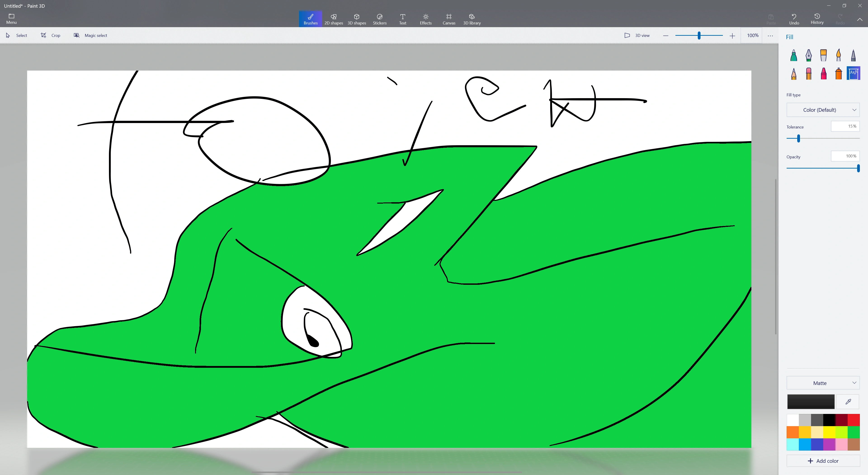
Task: Open the 2D shapes tab
Action: coord(333,19)
